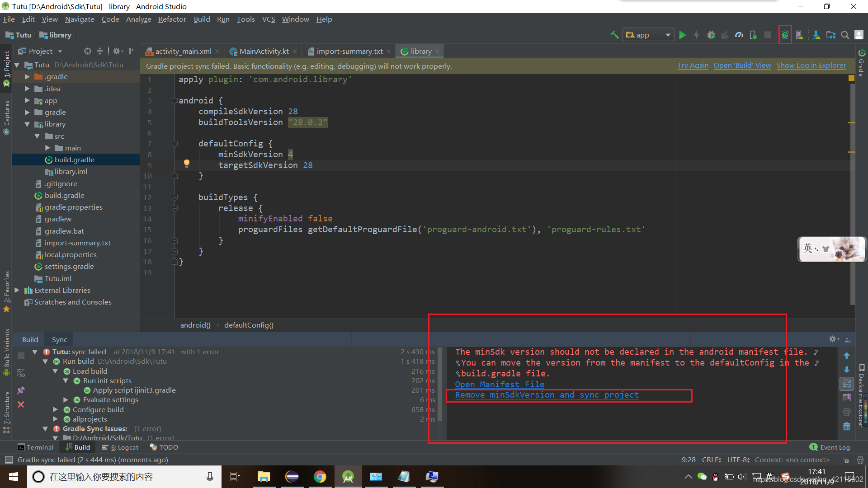Image resolution: width=868 pixels, height=488 pixels.
Task: Click Open 'Build' View link
Action: pyautogui.click(x=742, y=66)
